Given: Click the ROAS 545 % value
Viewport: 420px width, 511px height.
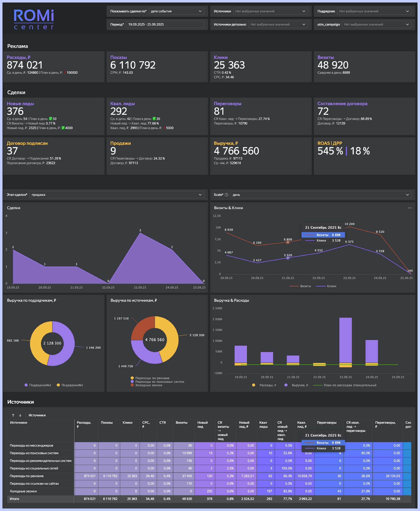Looking at the screenshot, I should point(330,151).
